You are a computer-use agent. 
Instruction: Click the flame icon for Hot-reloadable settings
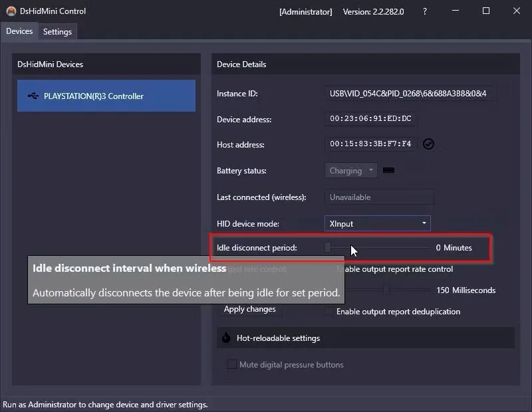pyautogui.click(x=226, y=338)
